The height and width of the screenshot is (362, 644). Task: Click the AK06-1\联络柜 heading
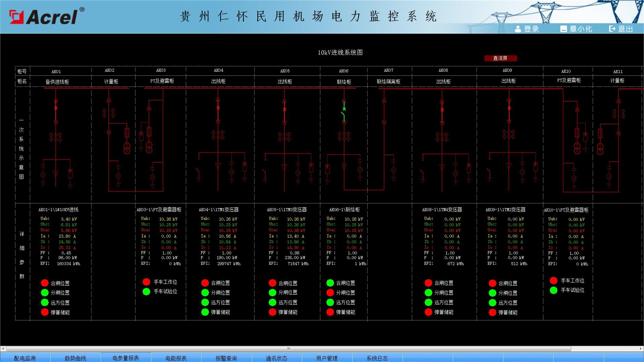pyautogui.click(x=344, y=209)
